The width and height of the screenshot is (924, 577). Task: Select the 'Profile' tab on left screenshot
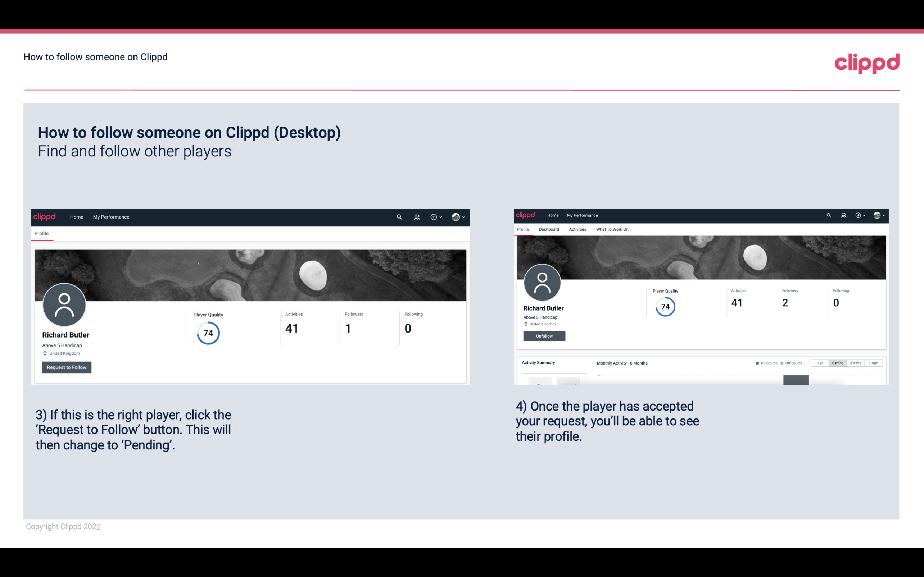coord(41,233)
